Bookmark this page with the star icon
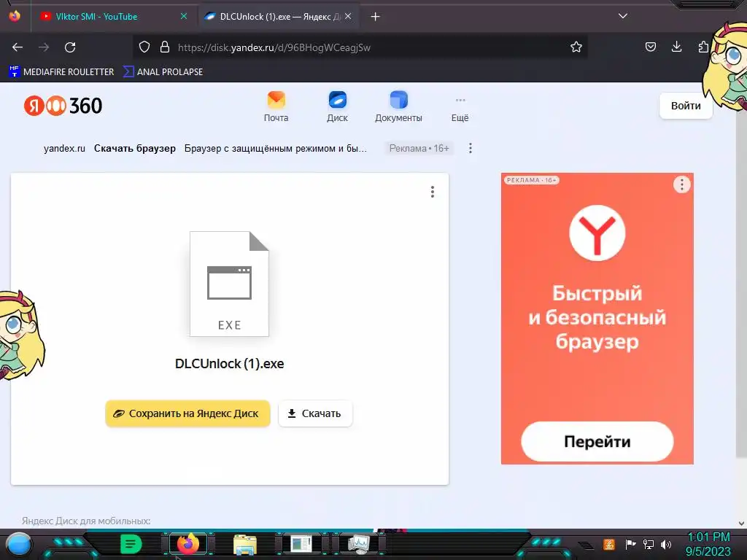The width and height of the screenshot is (747, 560). point(576,47)
